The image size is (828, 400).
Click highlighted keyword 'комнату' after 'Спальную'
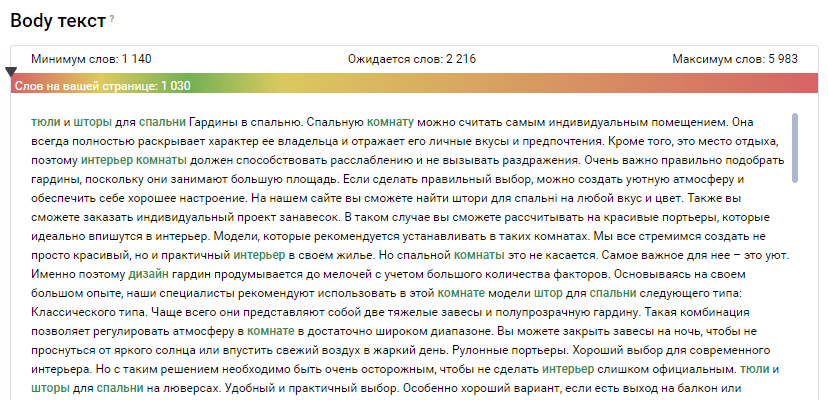[390, 122]
